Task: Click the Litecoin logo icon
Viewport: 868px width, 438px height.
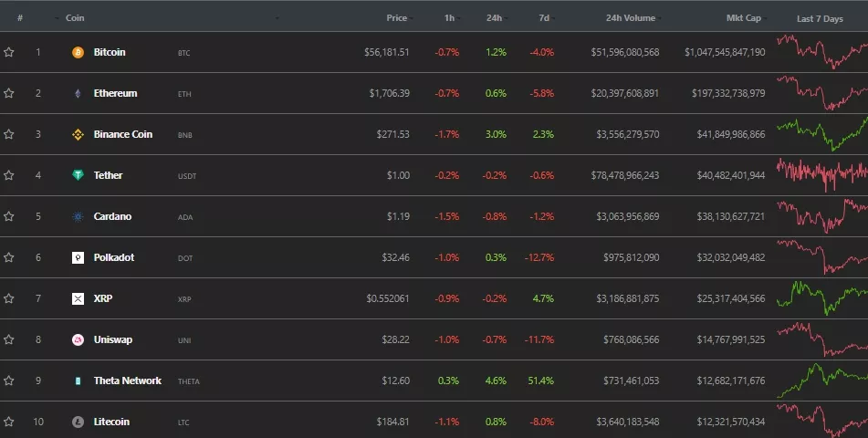Action: [x=78, y=422]
